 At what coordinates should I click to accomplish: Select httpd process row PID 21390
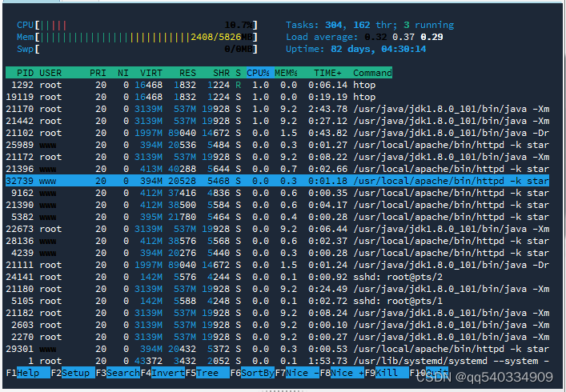[277, 205]
